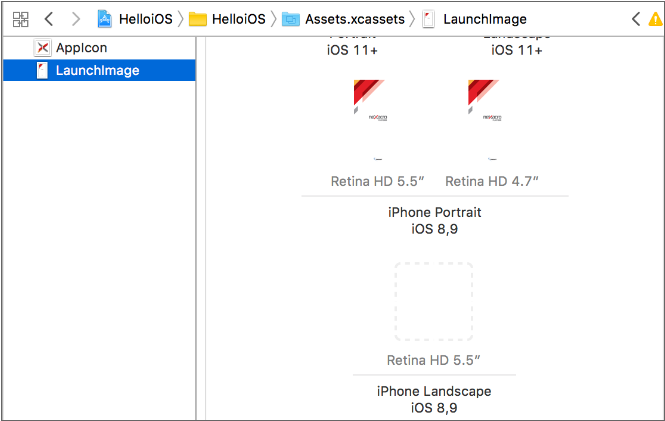Go forward with the right arrow
Screen dimensions: 665x421
75,19
